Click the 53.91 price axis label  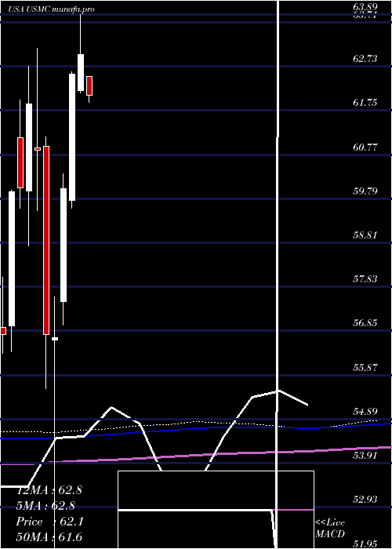click(x=365, y=456)
